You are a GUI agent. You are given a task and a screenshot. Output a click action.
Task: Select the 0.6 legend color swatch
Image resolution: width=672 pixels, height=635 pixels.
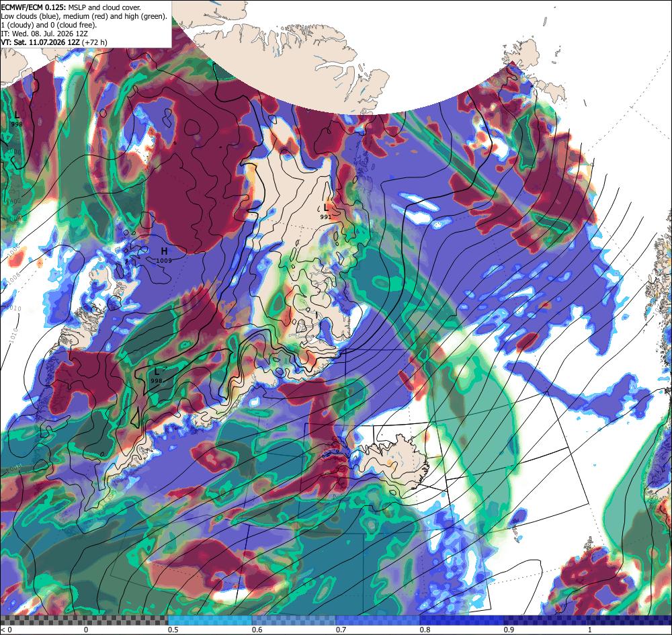pos(294,620)
